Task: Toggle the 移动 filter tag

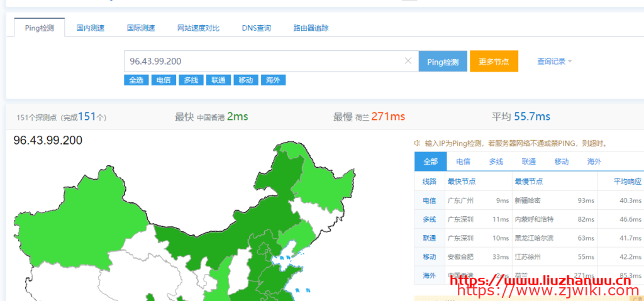Action: [245, 80]
